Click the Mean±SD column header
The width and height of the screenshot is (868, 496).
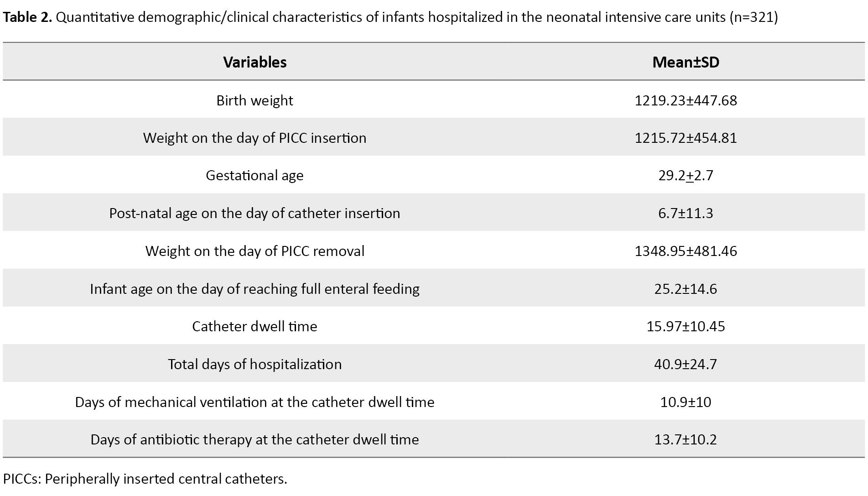tap(686, 62)
